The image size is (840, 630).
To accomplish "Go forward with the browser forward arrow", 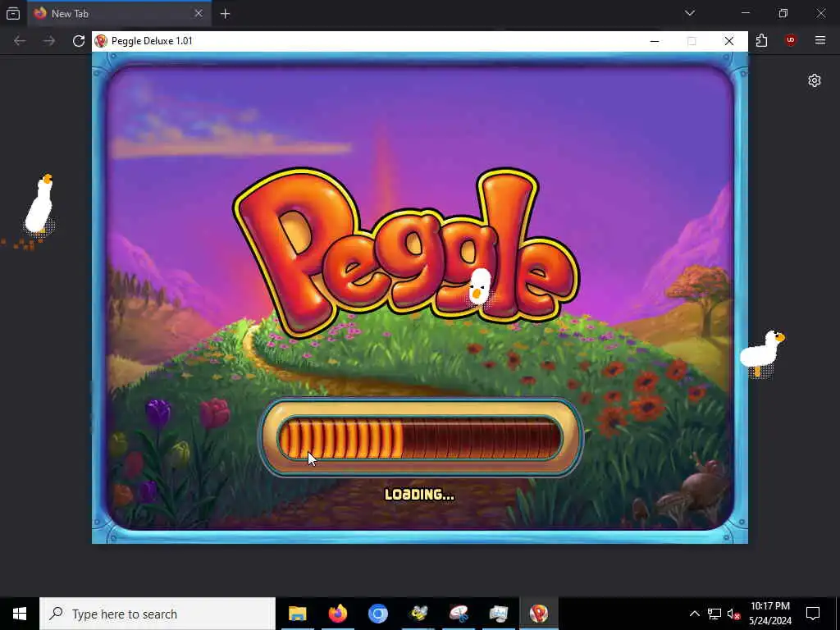I will [49, 41].
